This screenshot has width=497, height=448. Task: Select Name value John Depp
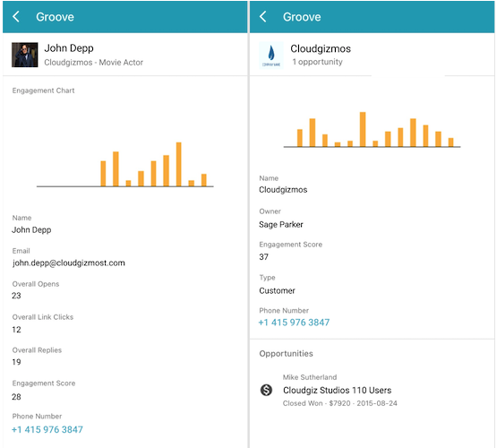point(31,230)
